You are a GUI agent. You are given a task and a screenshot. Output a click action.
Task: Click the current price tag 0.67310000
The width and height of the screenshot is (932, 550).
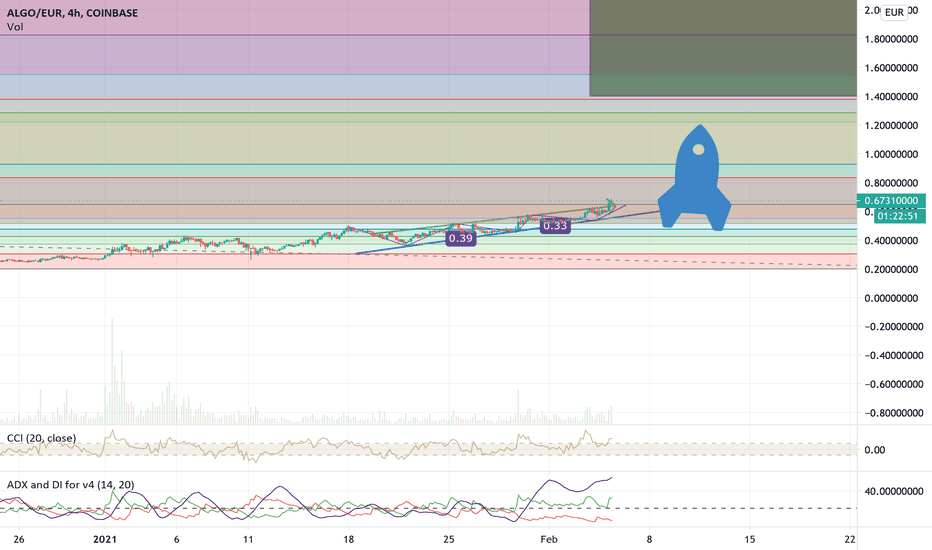(891, 200)
